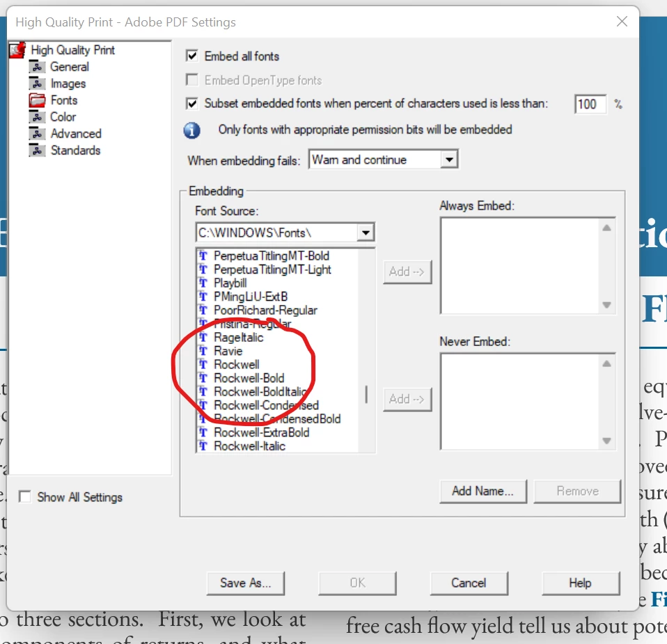The image size is (667, 644).
Task: Select RageItalic in the font list
Action: point(239,337)
